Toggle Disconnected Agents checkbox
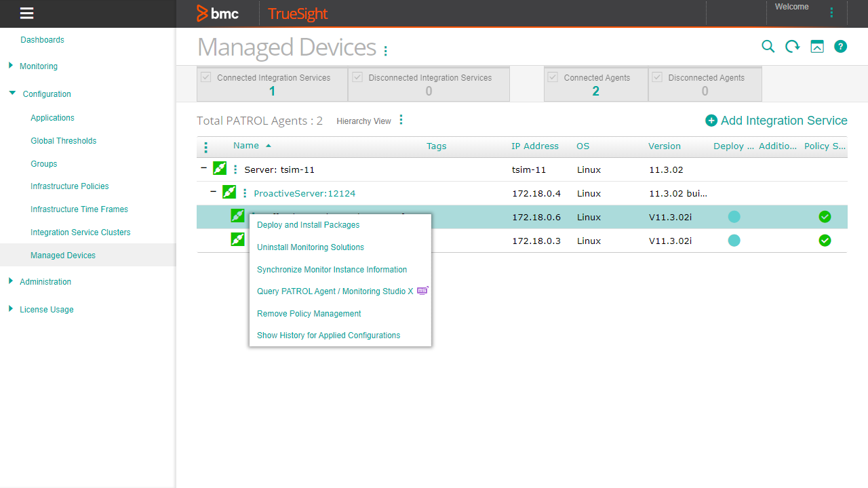Screen dimensions: 868x488 (x=657, y=77)
